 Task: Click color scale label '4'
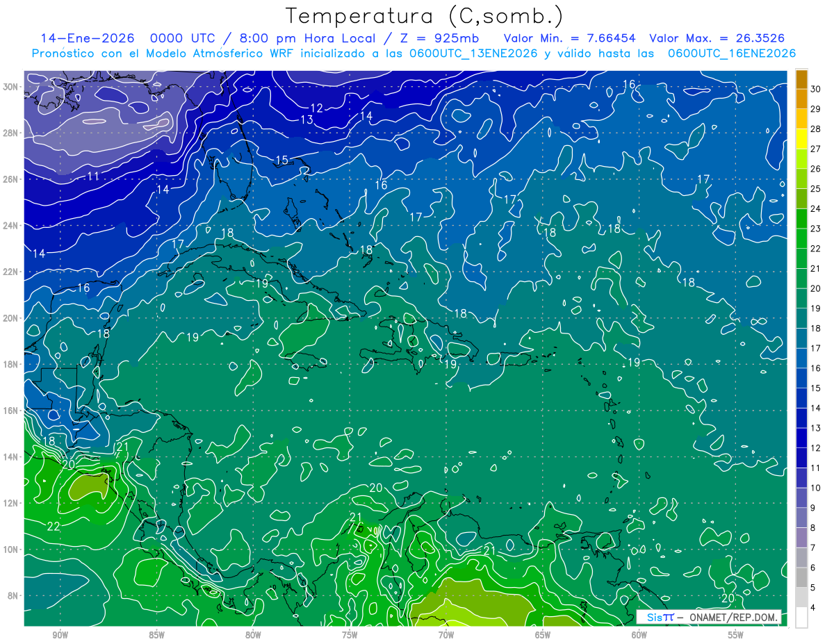(x=814, y=607)
